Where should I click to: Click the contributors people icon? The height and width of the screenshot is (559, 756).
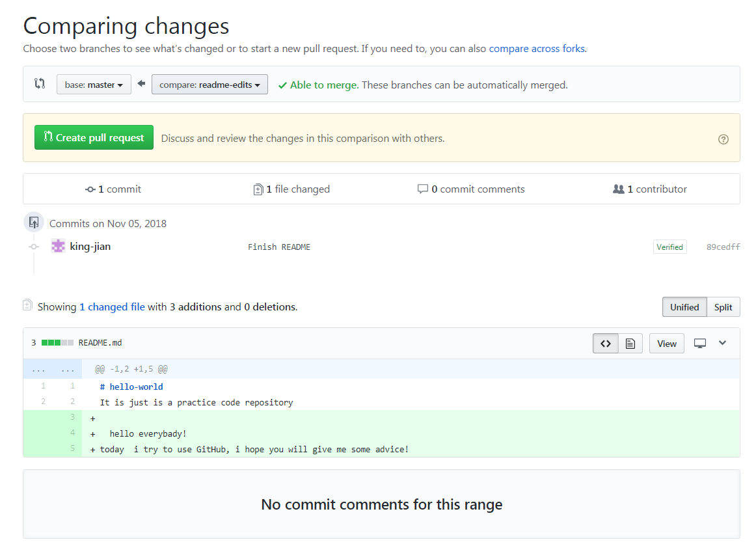[619, 189]
